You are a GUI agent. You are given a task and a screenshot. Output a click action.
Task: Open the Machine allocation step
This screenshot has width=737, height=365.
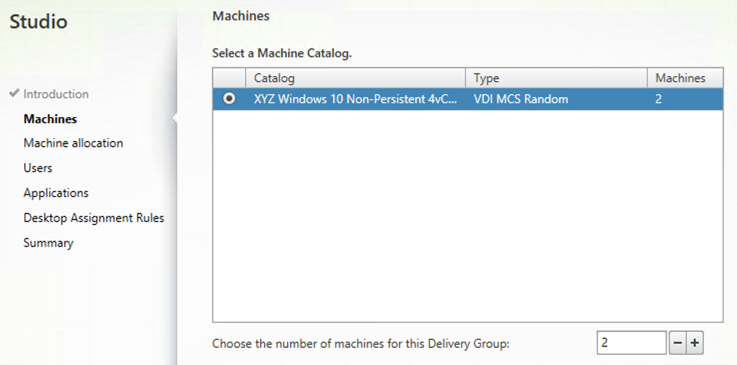[73, 143]
